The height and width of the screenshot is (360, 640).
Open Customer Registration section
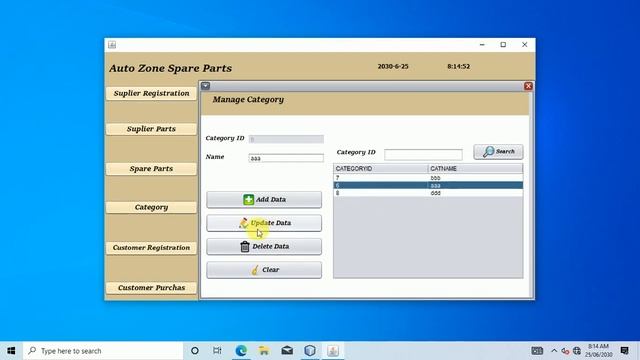coord(151,248)
